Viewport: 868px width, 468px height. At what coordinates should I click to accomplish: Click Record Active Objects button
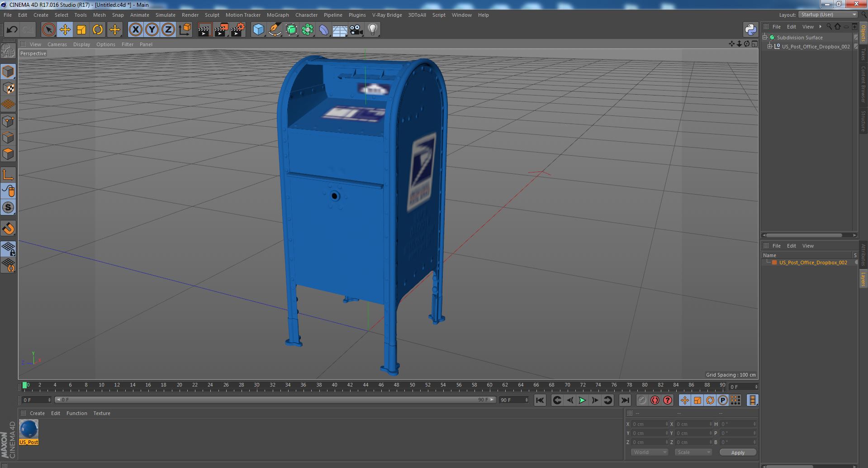tap(642, 400)
